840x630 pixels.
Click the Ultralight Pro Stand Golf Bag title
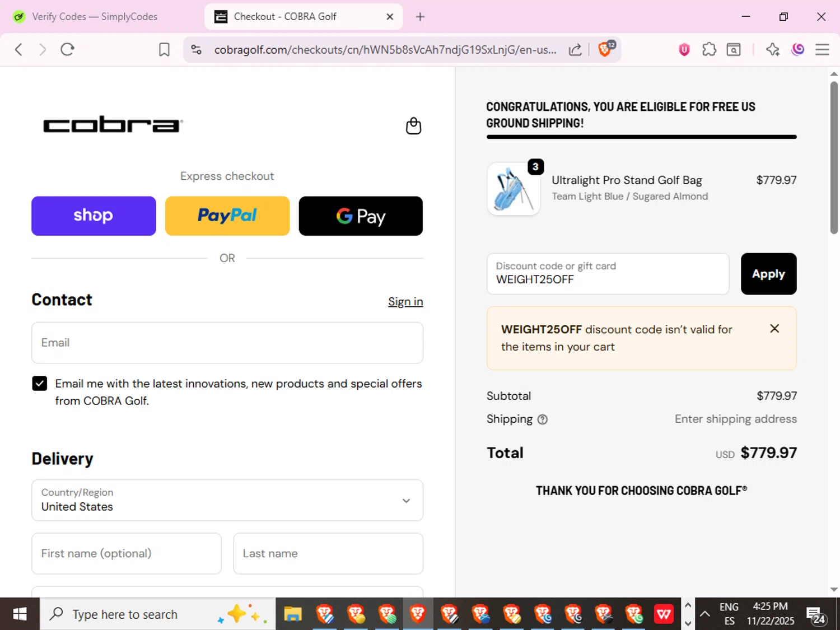[627, 180]
